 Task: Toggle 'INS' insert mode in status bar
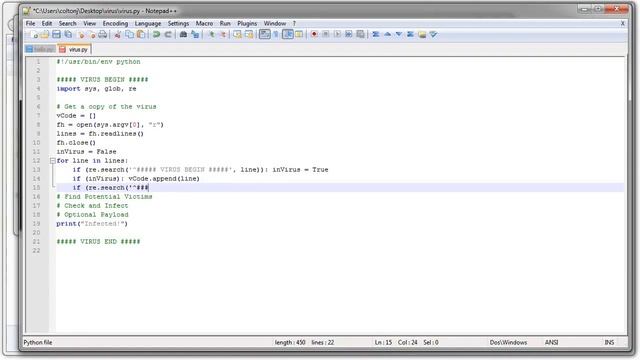[x=609, y=342]
